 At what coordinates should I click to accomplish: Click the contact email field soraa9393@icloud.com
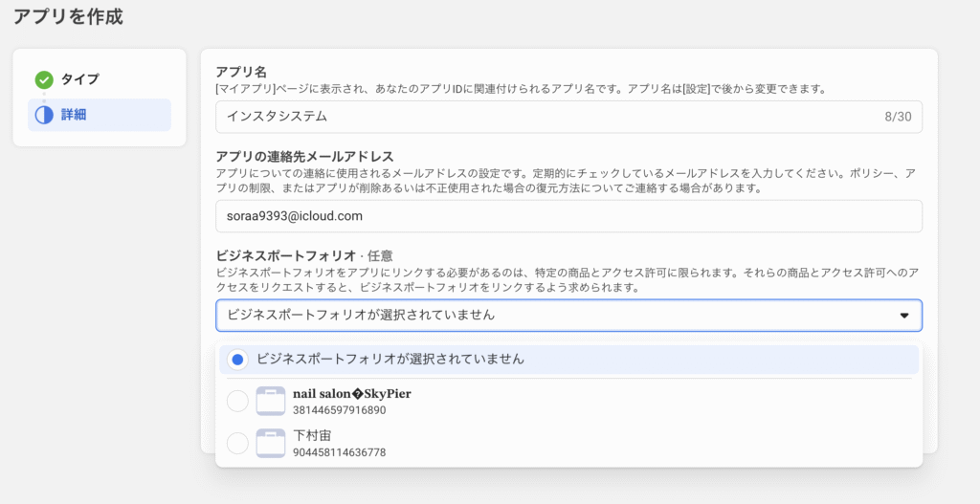pyautogui.click(x=568, y=216)
